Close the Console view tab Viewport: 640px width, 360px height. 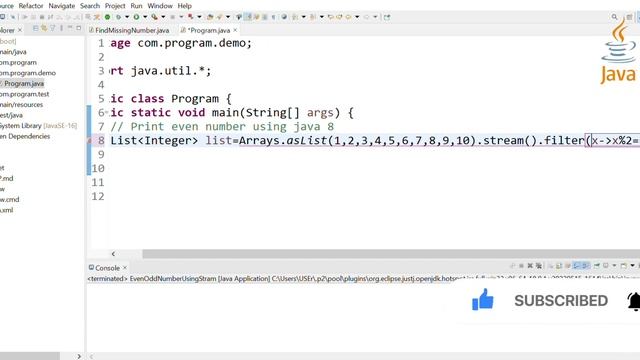point(125,268)
